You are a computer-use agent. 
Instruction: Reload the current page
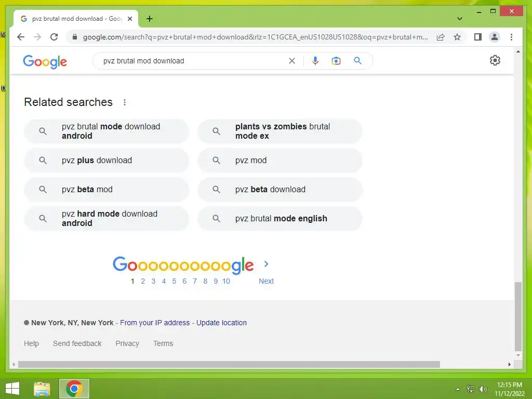pos(54,37)
